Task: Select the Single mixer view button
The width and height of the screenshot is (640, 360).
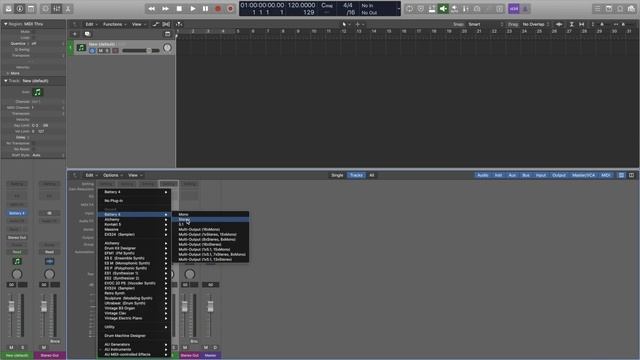Action: point(337,176)
